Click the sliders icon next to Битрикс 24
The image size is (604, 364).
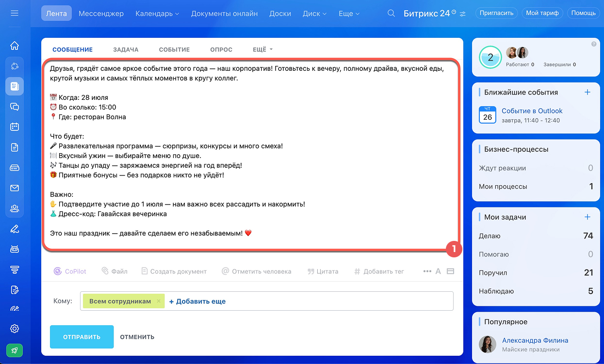[462, 14]
